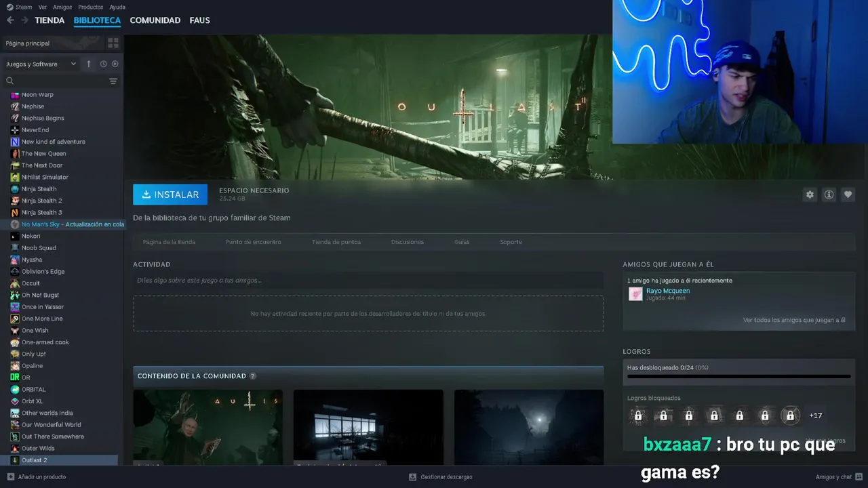Viewport: 868px width, 488px height.
Task: Click the Gestionar descargas download icon
Action: coord(412,476)
